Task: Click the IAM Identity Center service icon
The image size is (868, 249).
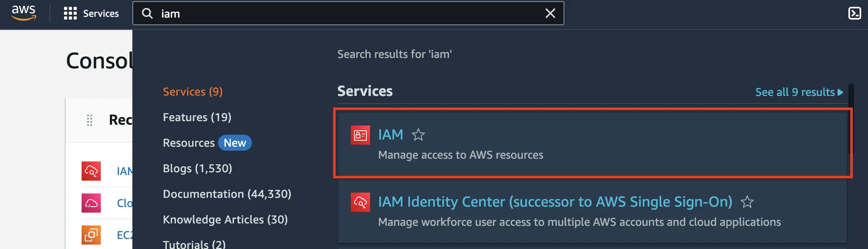Action: [x=360, y=202]
